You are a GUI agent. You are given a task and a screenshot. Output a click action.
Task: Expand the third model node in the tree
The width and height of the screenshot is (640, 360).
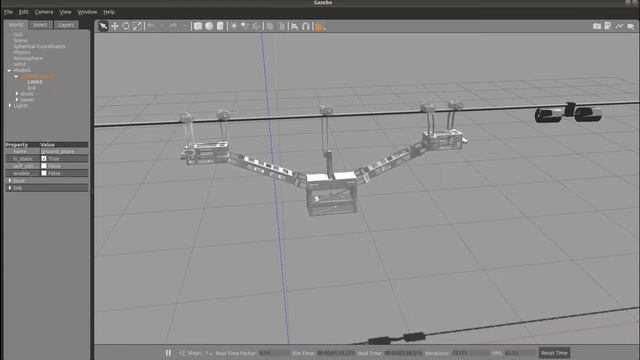[17, 93]
